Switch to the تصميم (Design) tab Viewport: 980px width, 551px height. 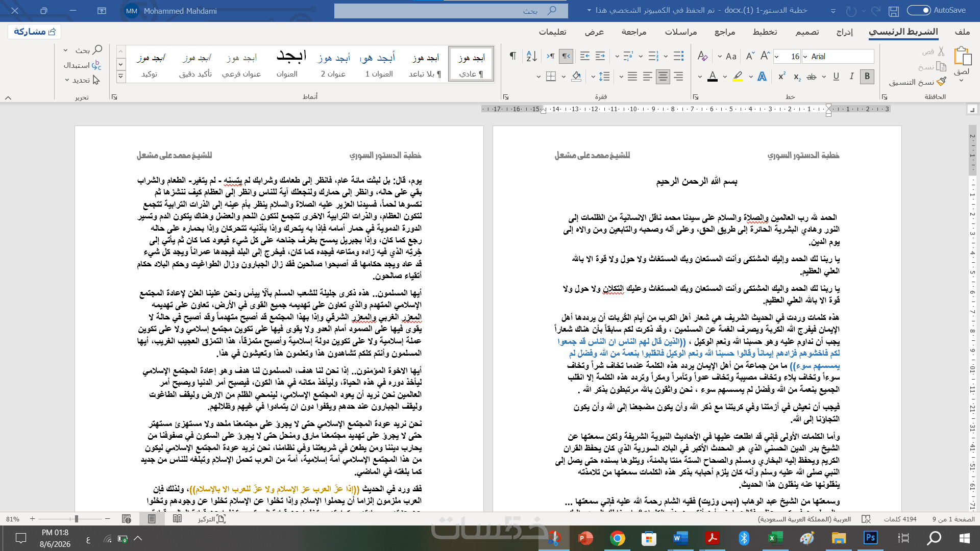(807, 32)
